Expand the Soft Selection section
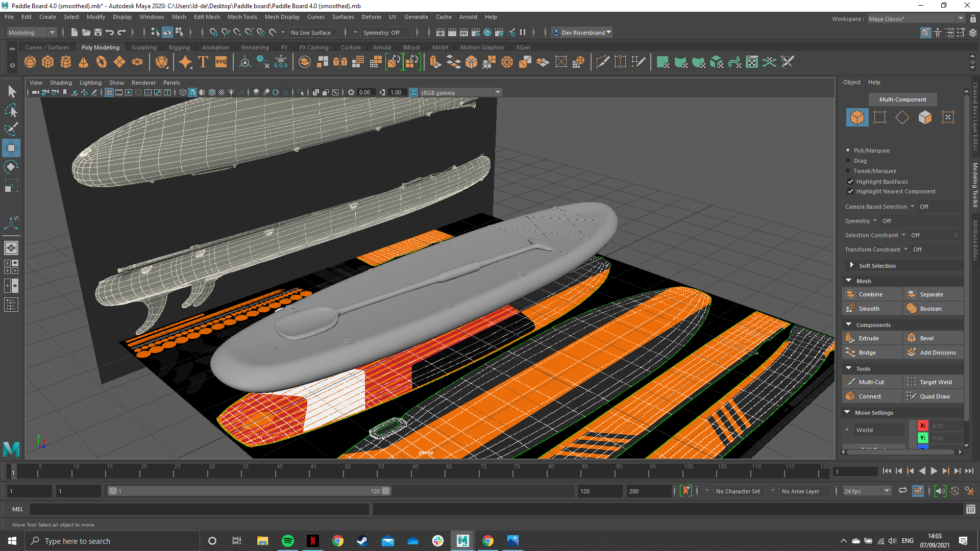The image size is (980, 551). point(851,265)
